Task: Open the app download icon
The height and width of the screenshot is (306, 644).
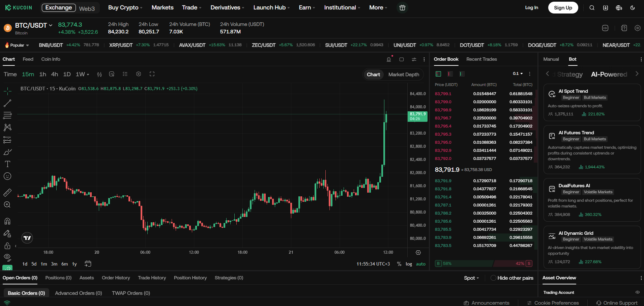Action: [606, 8]
